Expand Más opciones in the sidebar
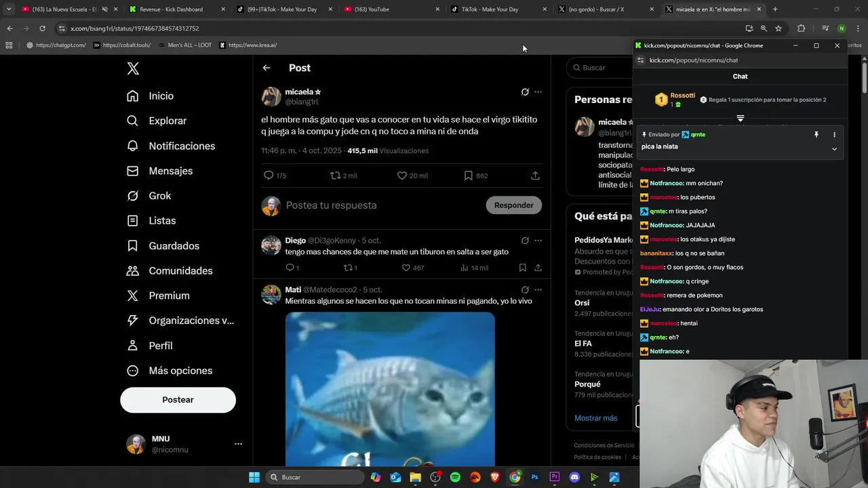 (x=170, y=371)
